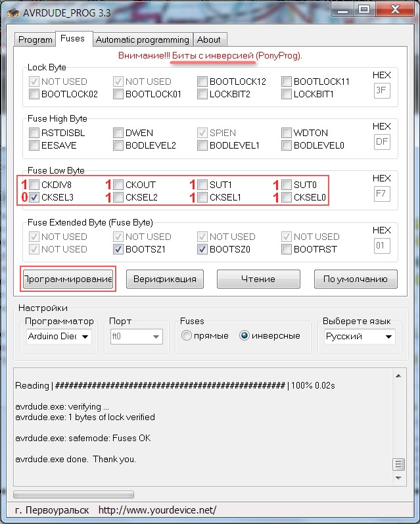Expand the Порт dropdown
Screen dimensions: 420x524
pyautogui.click(x=156, y=337)
